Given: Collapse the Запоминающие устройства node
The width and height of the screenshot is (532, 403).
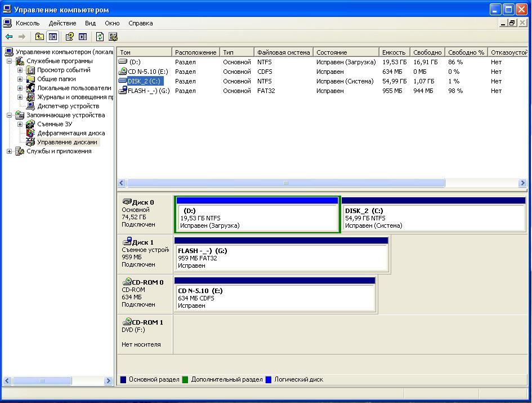Looking at the screenshot, I should coord(10,115).
